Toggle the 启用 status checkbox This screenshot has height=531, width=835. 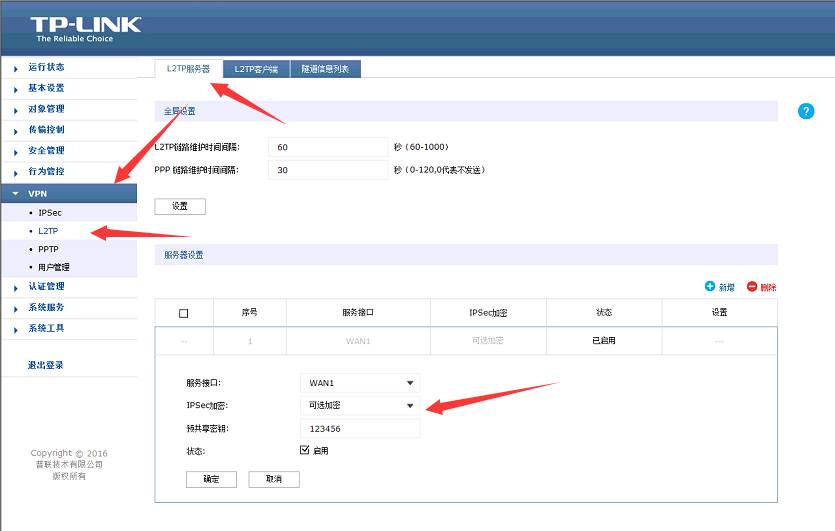pyautogui.click(x=305, y=451)
